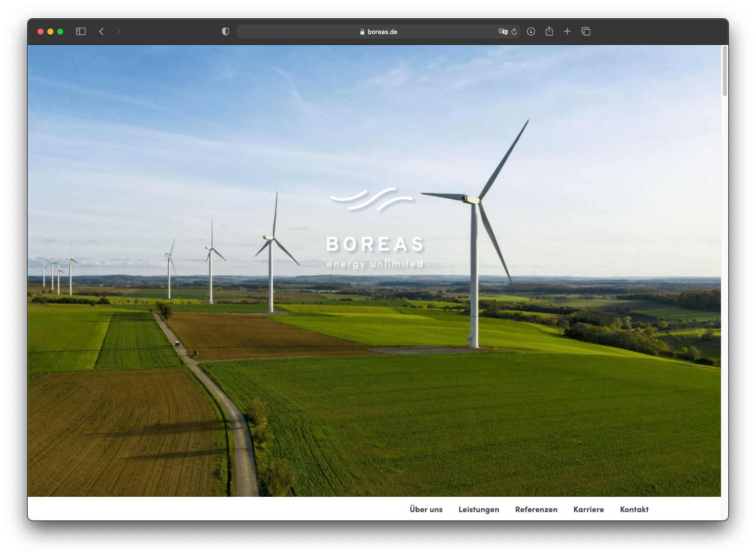This screenshot has width=756, height=557.
Task: Open the privacy report shield icon
Action: (226, 32)
